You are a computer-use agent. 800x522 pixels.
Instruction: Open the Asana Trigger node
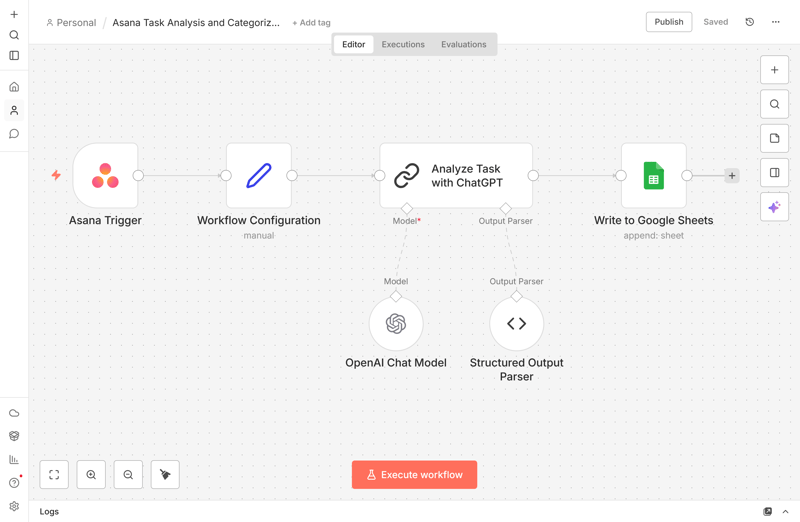click(x=105, y=176)
